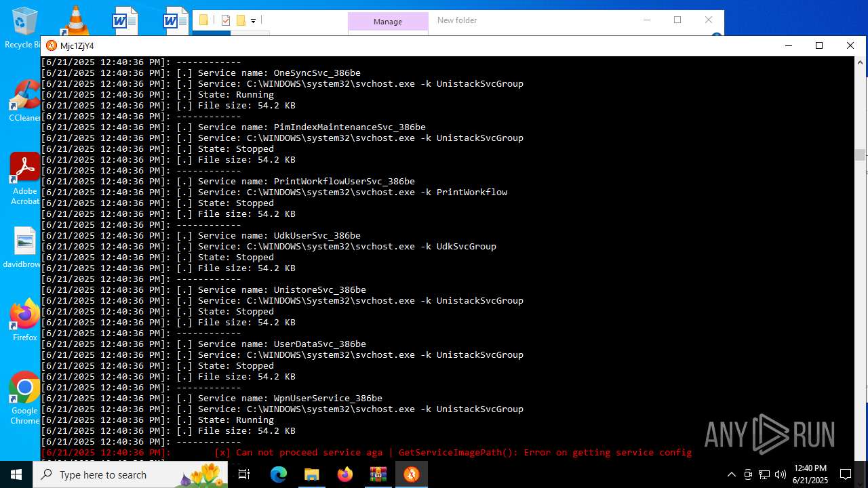The width and height of the screenshot is (868, 488).
Task: Open the second Word document on desktop
Action: 176,20
